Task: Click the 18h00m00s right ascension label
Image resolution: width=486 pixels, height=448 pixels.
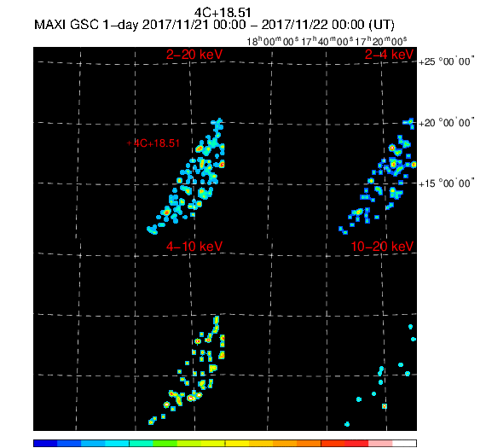Action: pyautogui.click(x=273, y=41)
